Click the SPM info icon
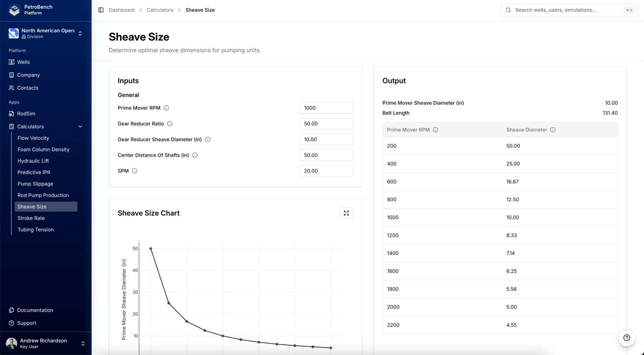The image size is (644, 355). pos(135,171)
